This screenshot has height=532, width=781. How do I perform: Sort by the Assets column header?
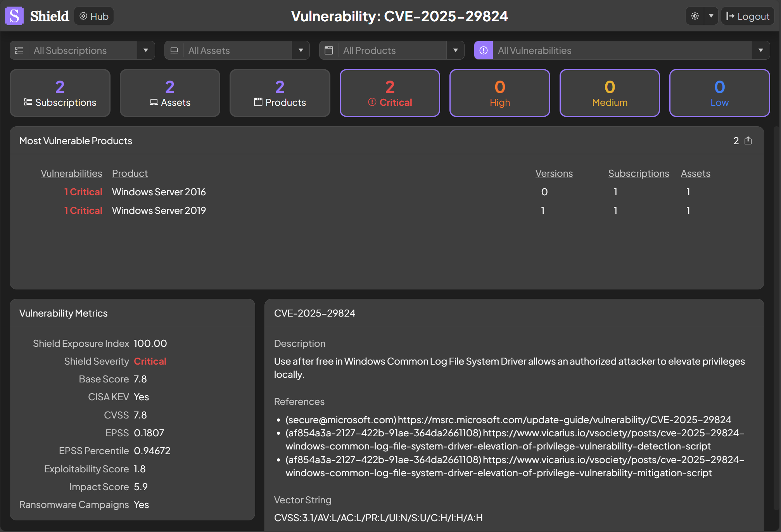(x=695, y=173)
